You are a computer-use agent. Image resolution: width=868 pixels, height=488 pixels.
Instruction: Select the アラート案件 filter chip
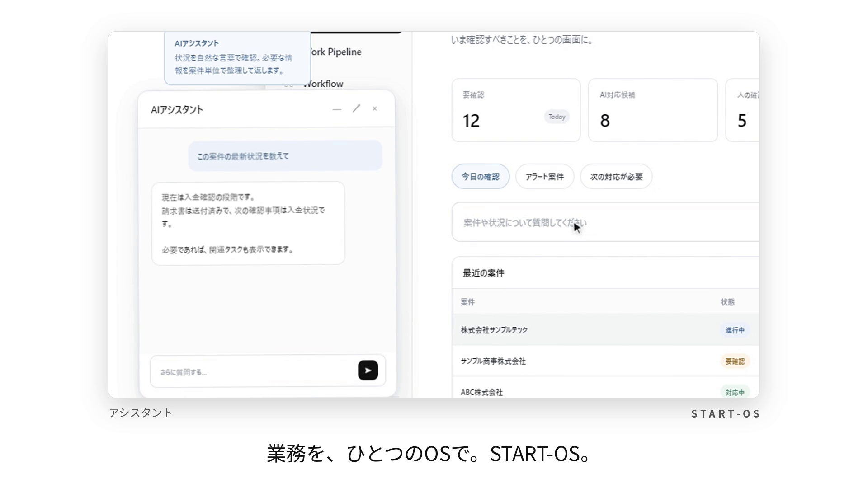(x=545, y=177)
